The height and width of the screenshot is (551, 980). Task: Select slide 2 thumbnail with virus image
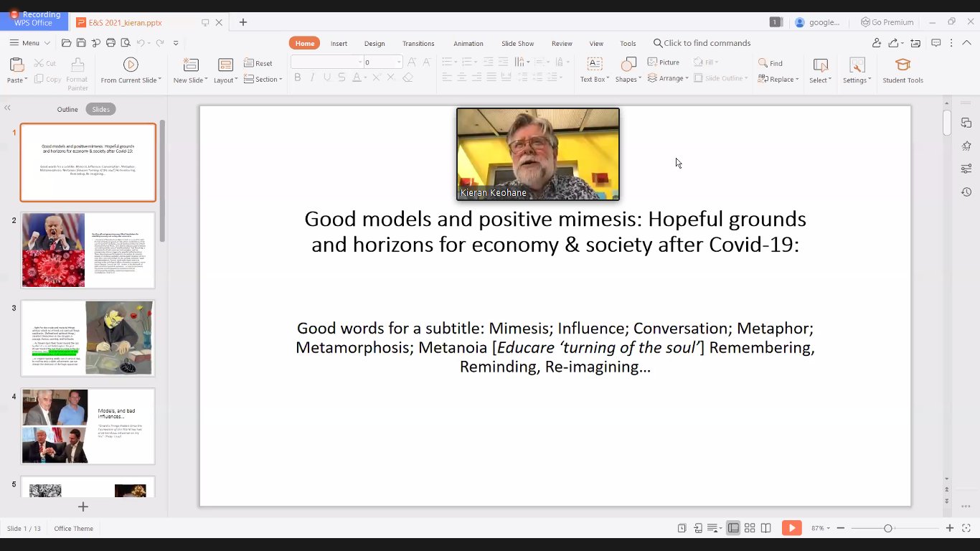(x=88, y=250)
